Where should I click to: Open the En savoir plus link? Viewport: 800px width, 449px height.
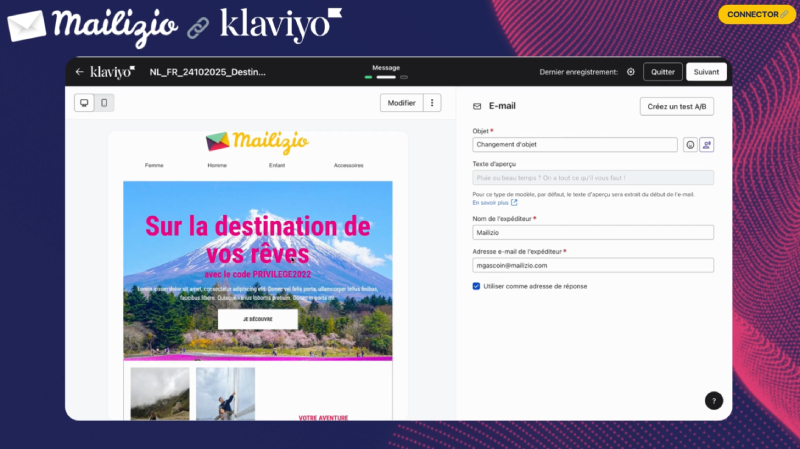(x=490, y=203)
